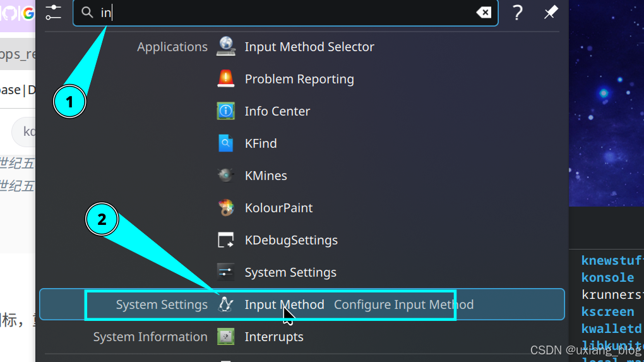The image size is (644, 362).
Task: Select 'KFind' result text
Action: pos(261,143)
